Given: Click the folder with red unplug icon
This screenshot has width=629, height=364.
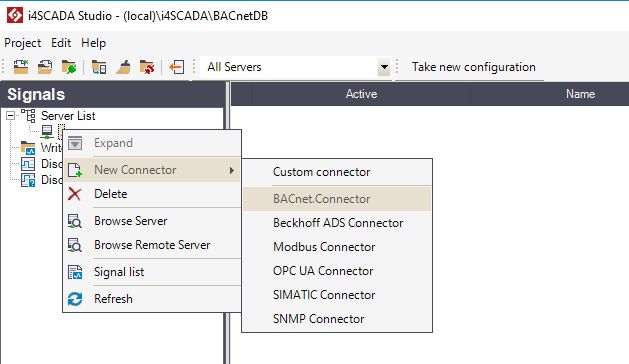Looking at the screenshot, I should click(x=147, y=67).
